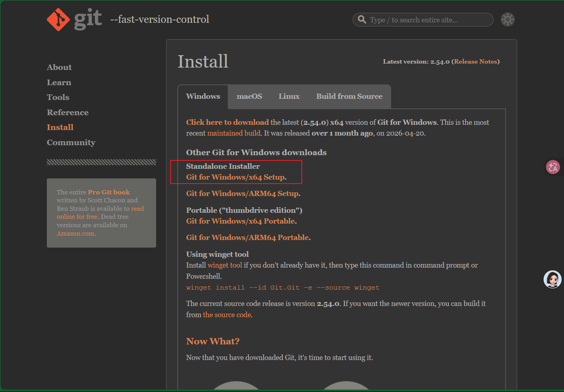Click the 'Using winget tool' heading

pyautogui.click(x=217, y=254)
